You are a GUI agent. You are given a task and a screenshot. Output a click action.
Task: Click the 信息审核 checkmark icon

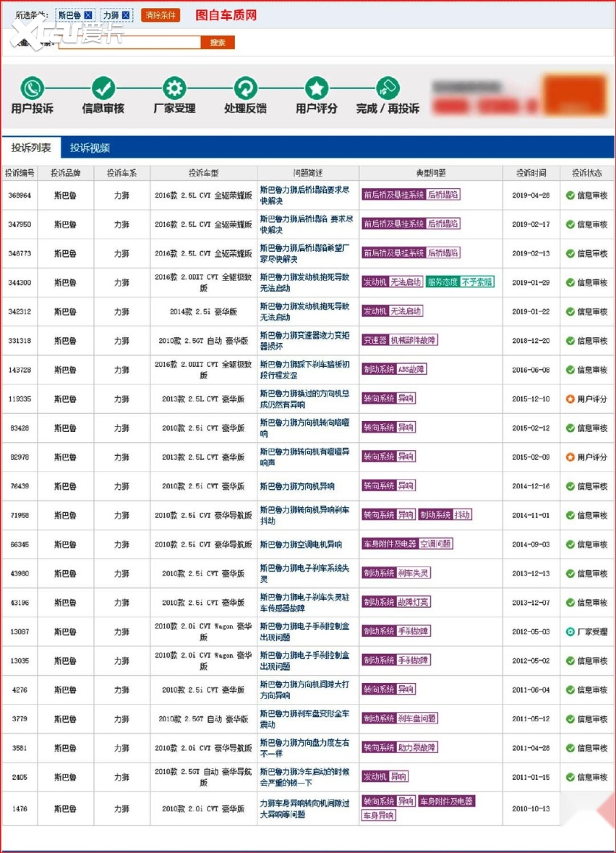click(103, 88)
